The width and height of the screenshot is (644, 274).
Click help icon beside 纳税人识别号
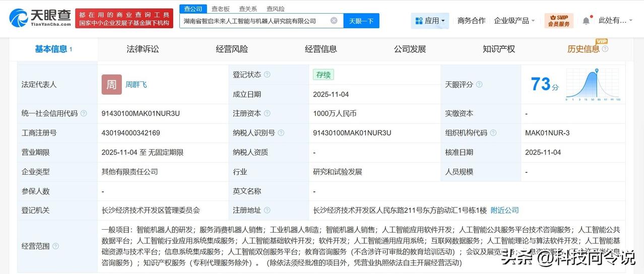pos(281,133)
